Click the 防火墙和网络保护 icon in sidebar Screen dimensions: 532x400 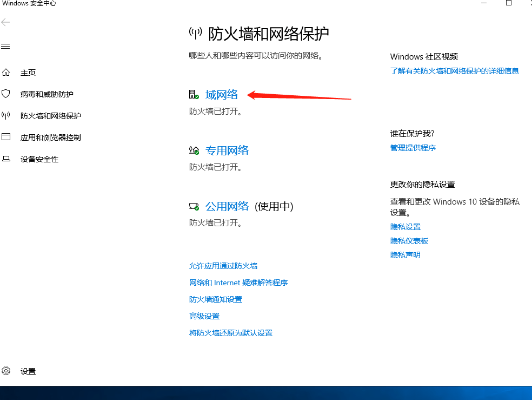tap(5, 115)
